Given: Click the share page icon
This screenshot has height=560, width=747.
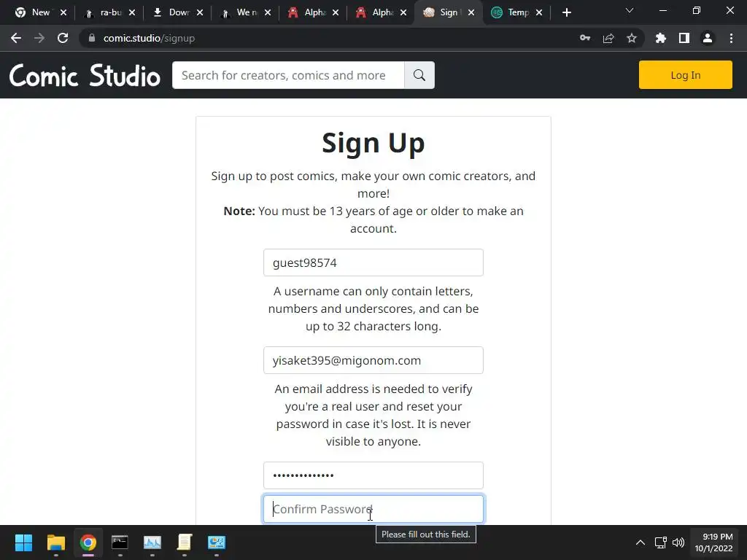Looking at the screenshot, I should 608,38.
